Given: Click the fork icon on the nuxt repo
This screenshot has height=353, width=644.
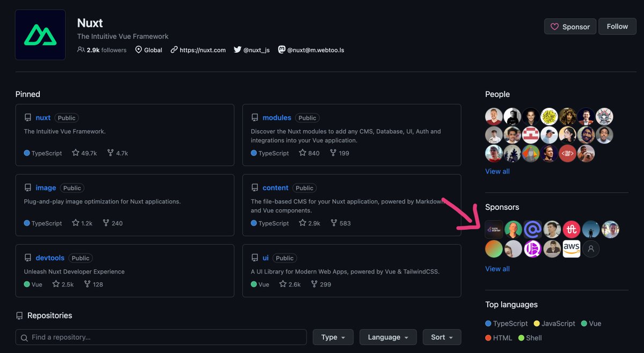Looking at the screenshot, I should click(111, 153).
